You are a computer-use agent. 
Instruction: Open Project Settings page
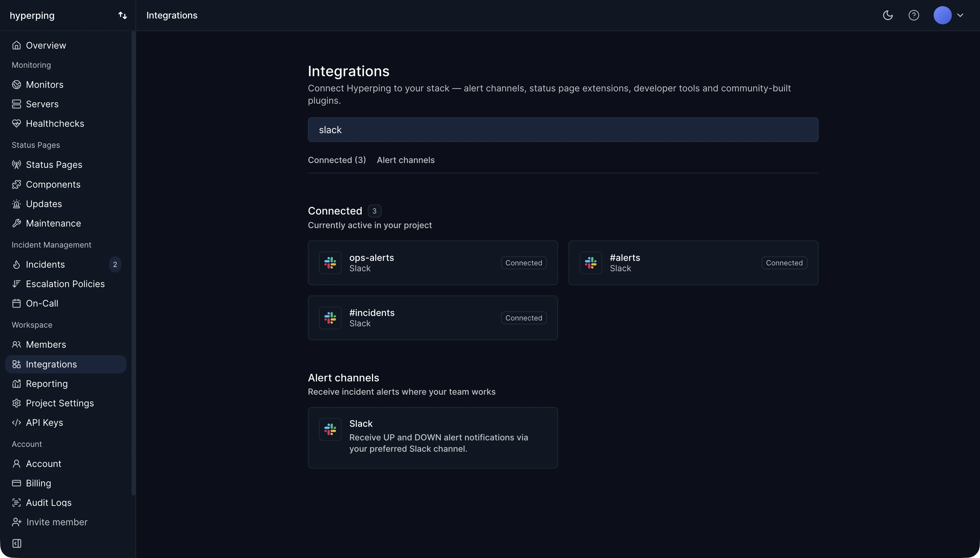(x=65, y=403)
